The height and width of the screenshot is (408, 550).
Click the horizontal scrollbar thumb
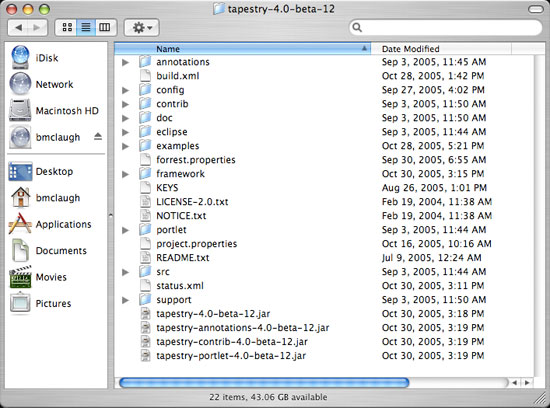(x=264, y=382)
